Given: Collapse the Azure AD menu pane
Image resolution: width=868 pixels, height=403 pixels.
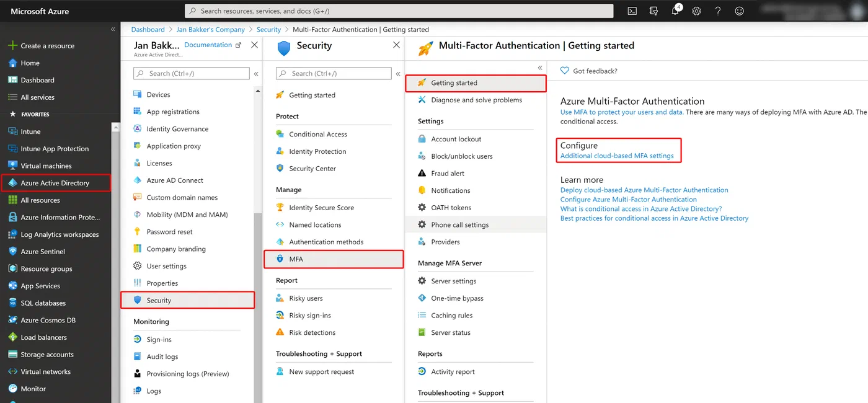Looking at the screenshot, I should (256, 74).
